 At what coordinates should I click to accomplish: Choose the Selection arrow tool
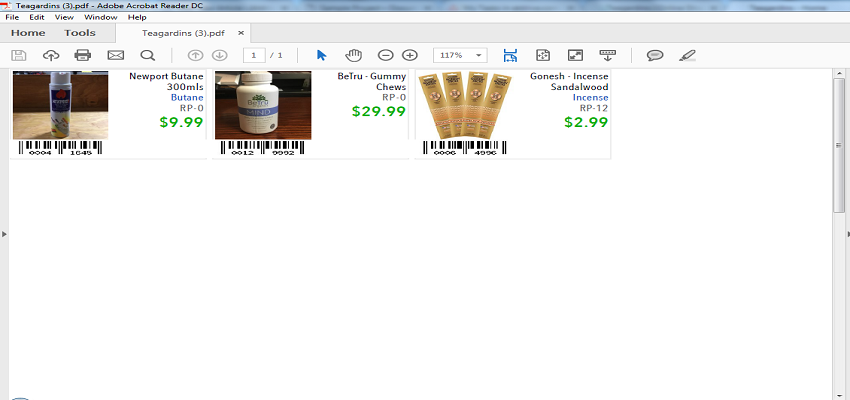tap(321, 55)
